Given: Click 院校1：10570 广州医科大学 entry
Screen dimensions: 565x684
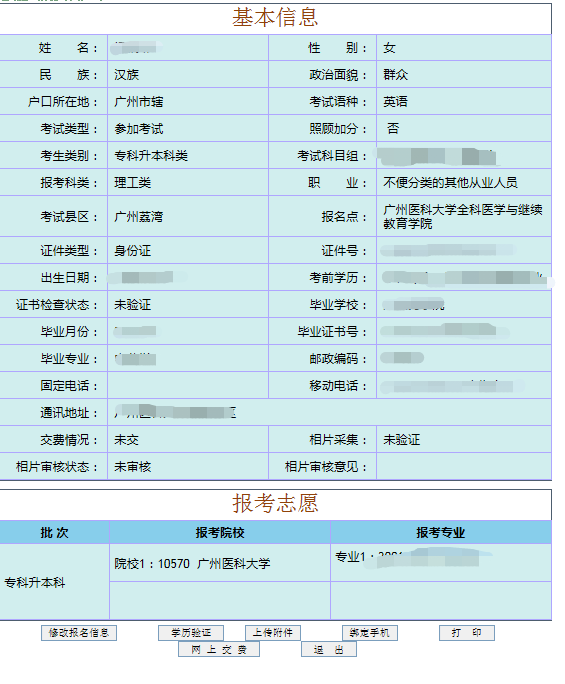Looking at the screenshot, I should click(x=192, y=564).
